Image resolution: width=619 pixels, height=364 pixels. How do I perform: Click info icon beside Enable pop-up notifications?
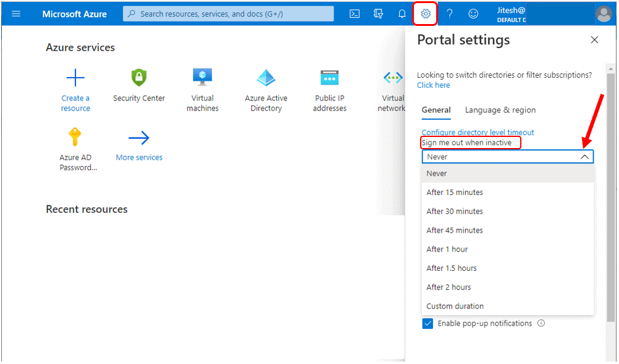[x=541, y=323]
